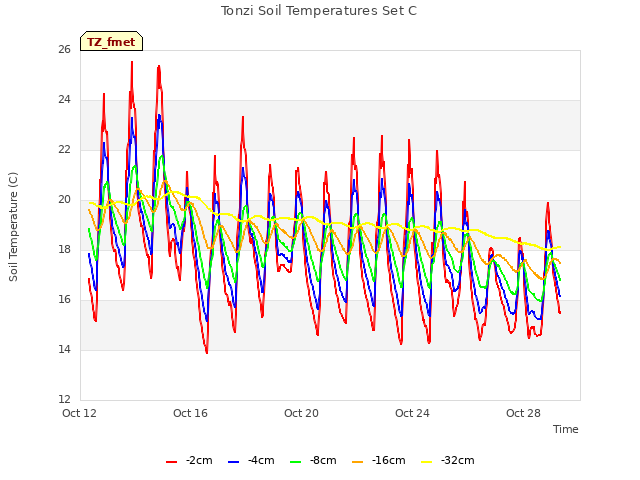Toggle the -32cm series legend entry
The height and width of the screenshot is (480, 640).
click(x=447, y=460)
